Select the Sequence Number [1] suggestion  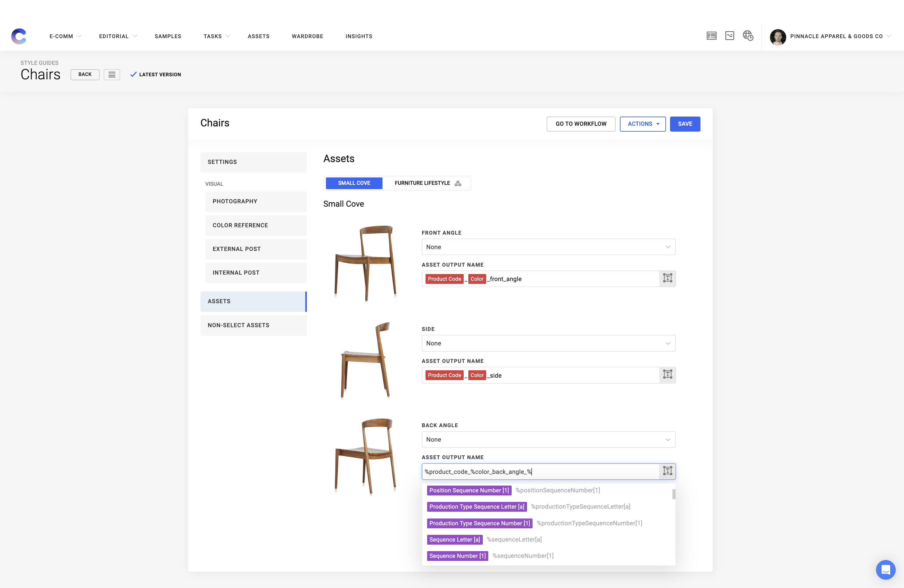click(457, 556)
